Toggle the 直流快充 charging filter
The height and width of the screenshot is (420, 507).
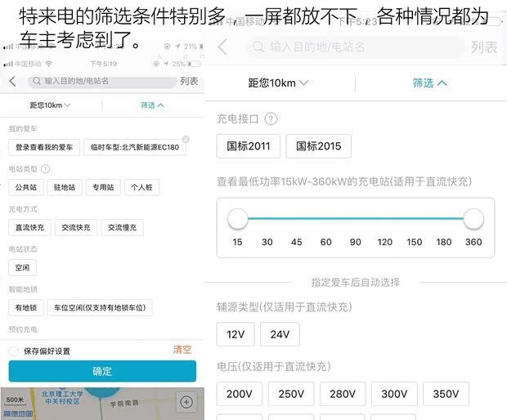click(x=31, y=227)
